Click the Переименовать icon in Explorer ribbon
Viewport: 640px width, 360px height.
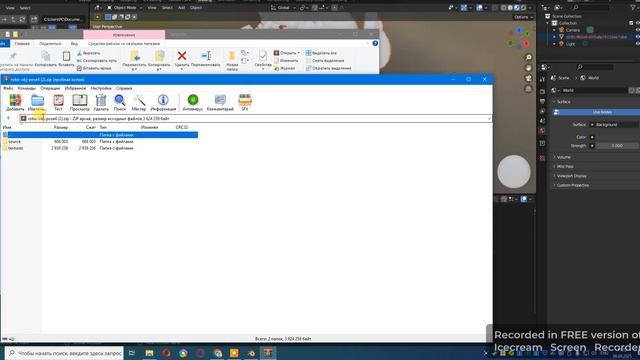206,56
